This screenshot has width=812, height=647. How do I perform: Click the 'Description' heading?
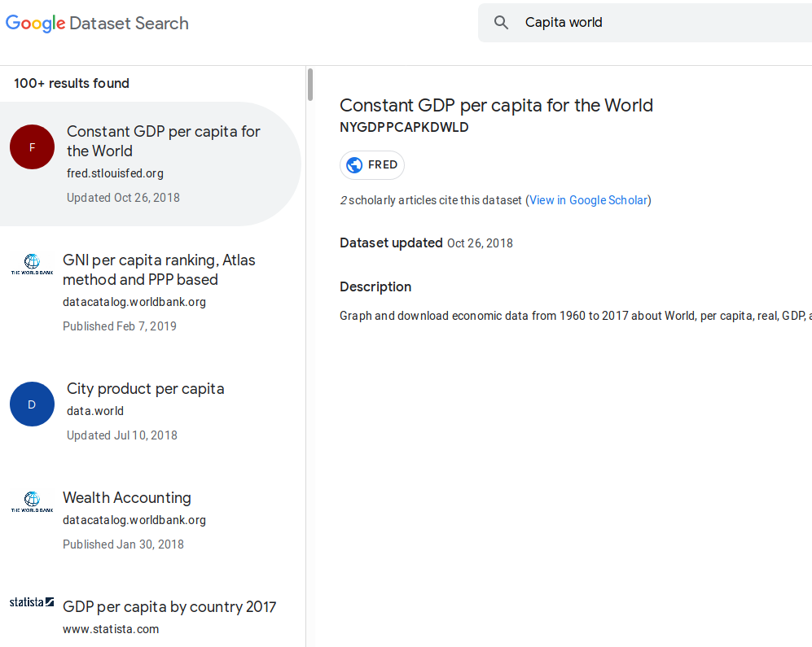coord(375,286)
